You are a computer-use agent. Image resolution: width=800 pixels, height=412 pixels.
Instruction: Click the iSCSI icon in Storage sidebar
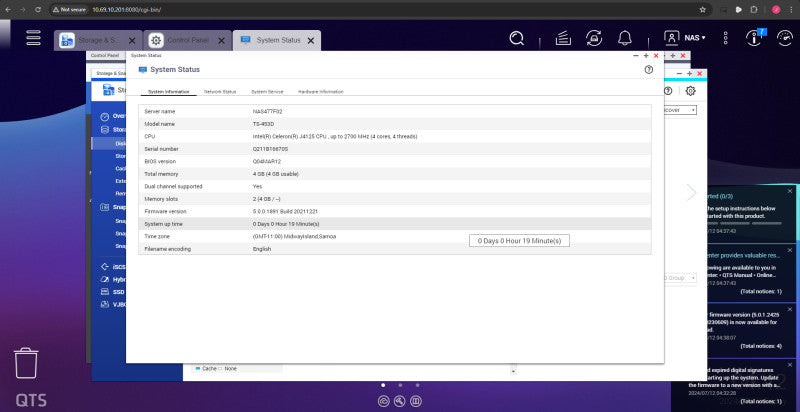(x=105, y=267)
